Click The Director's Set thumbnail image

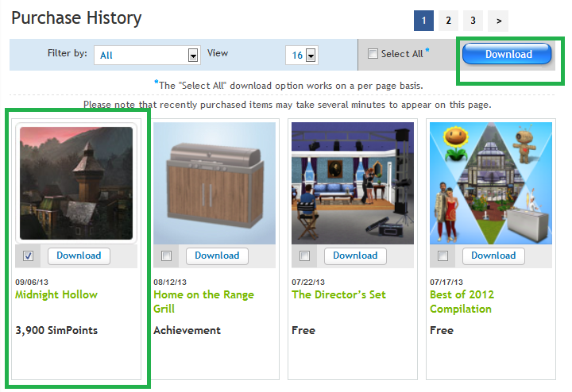click(x=353, y=183)
